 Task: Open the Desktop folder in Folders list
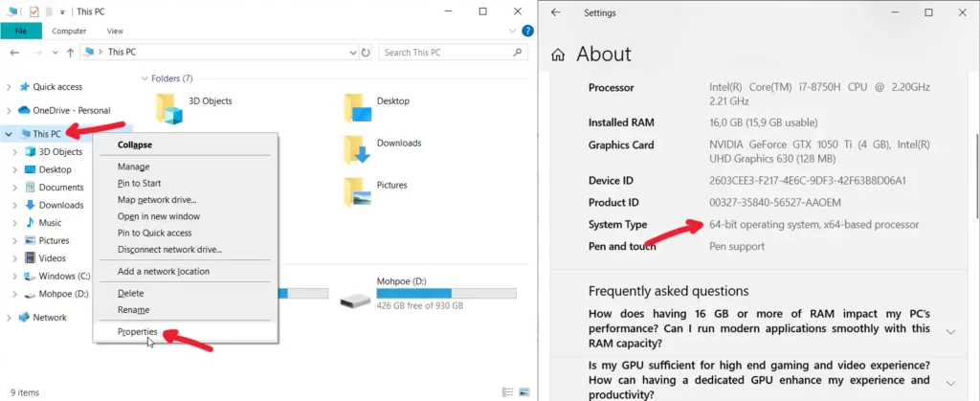[x=358, y=108]
